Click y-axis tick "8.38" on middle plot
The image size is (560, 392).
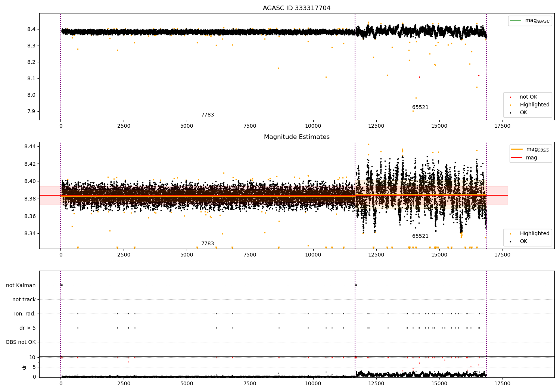[30, 199]
